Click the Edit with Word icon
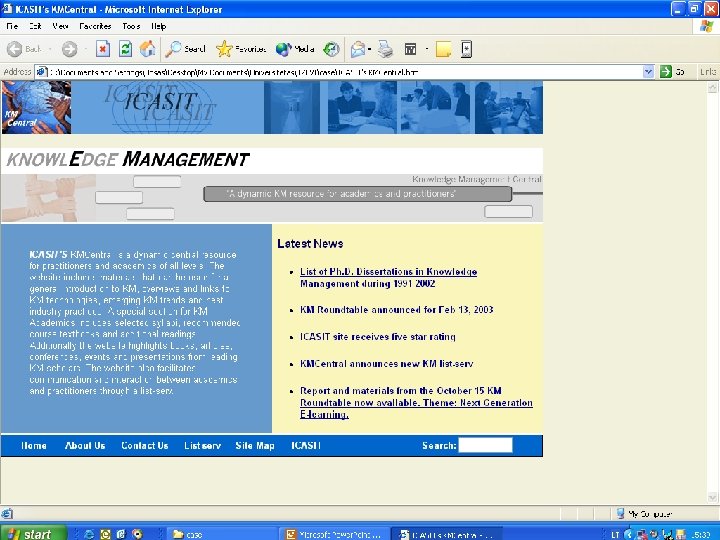The width and height of the screenshot is (720, 540). 411,49
